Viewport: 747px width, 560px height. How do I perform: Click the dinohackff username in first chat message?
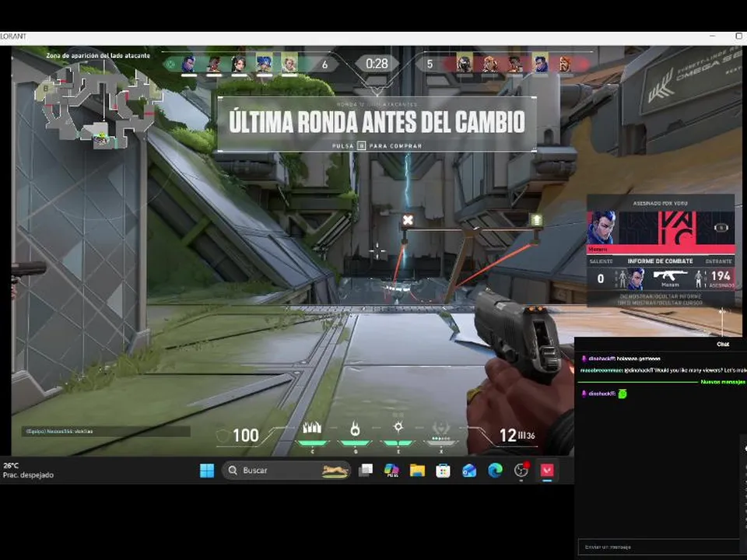tap(601, 359)
